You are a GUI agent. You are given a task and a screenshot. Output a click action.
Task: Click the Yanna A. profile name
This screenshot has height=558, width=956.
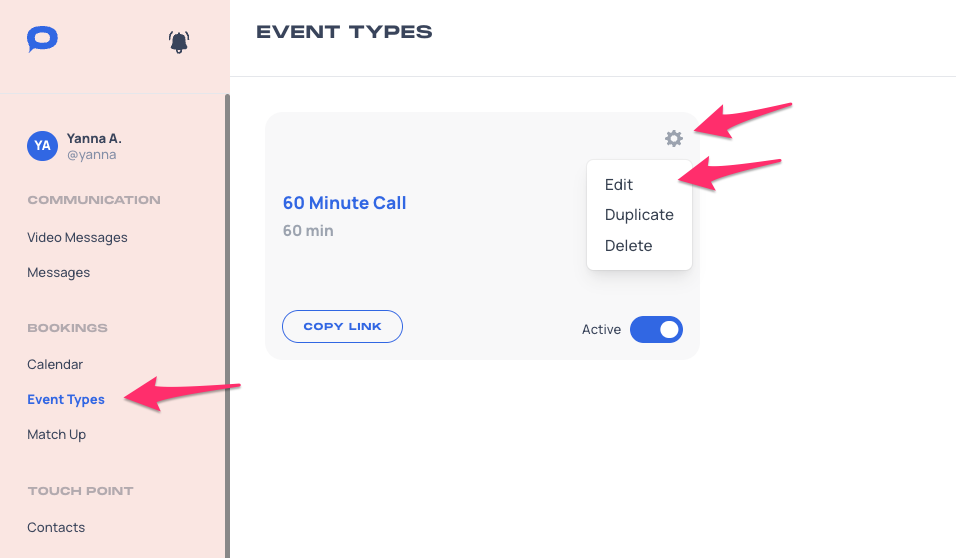[94, 138]
